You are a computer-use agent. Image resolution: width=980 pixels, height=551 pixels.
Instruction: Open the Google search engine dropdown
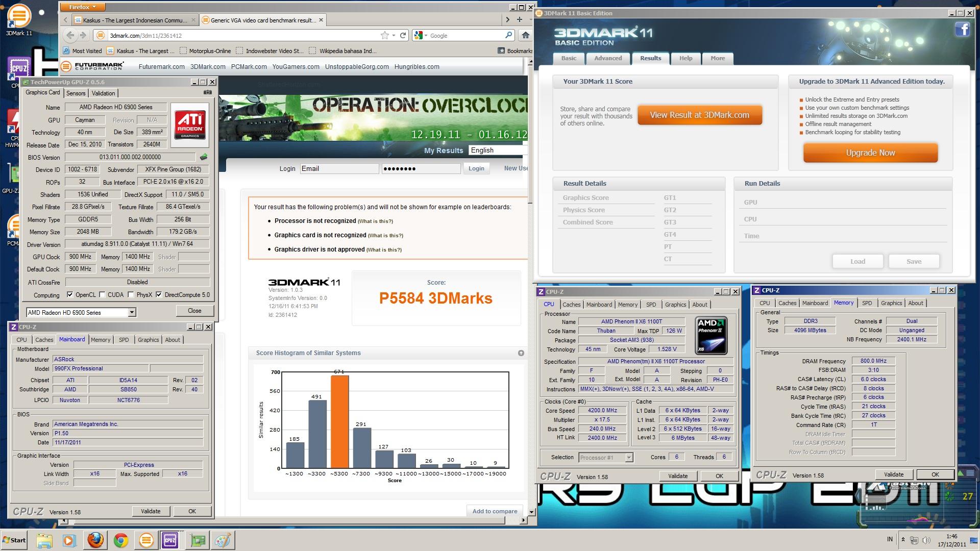tap(421, 35)
